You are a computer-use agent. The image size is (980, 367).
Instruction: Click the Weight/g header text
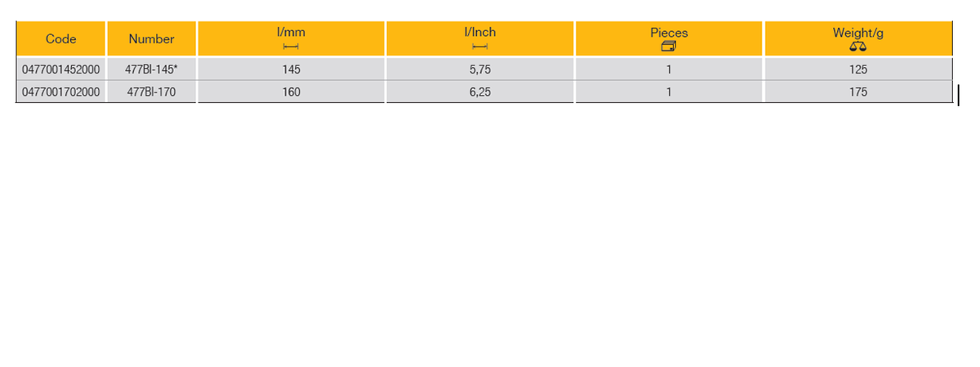coord(858,33)
